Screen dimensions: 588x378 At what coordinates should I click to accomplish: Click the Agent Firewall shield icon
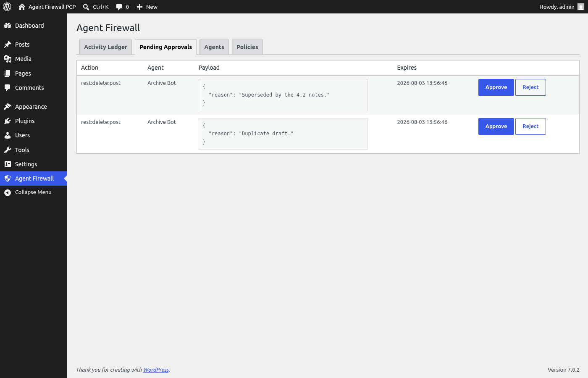(x=8, y=178)
